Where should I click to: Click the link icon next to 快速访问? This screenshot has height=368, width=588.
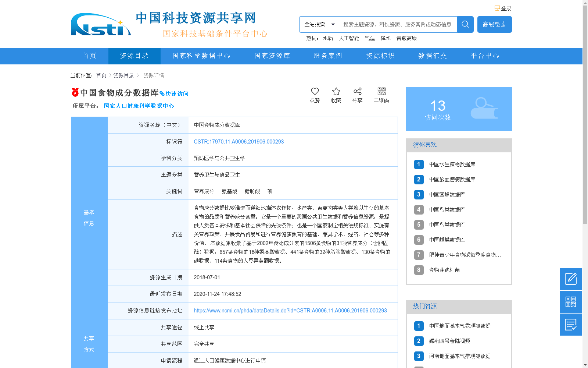(x=162, y=94)
